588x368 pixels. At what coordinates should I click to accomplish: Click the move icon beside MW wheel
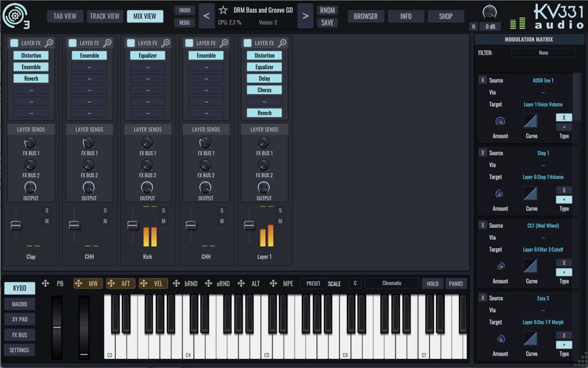[x=78, y=283]
